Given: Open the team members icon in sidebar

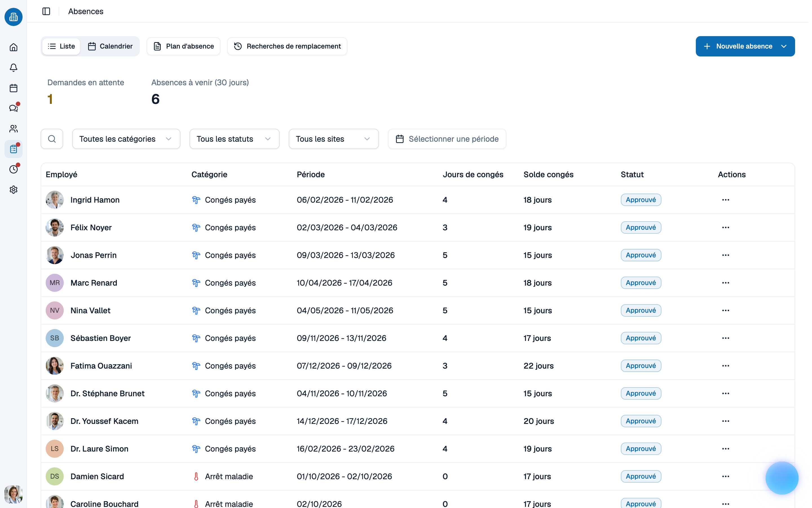Looking at the screenshot, I should 14,129.
